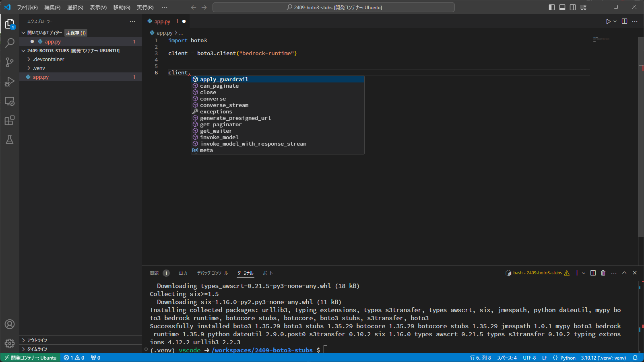The height and width of the screenshot is (362, 644).
Task: Click the command center search box
Action: (x=334, y=7)
